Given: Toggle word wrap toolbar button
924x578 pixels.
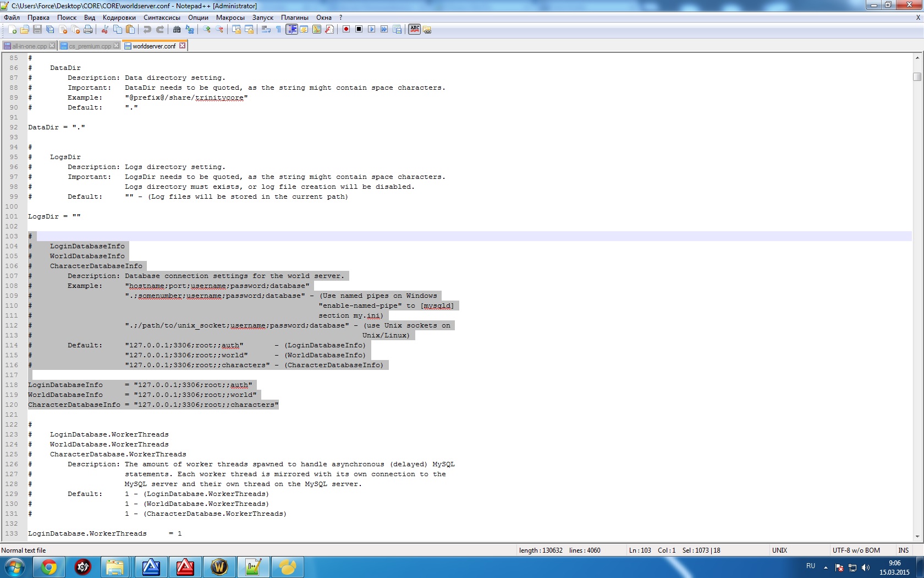Looking at the screenshot, I should tap(266, 30).
